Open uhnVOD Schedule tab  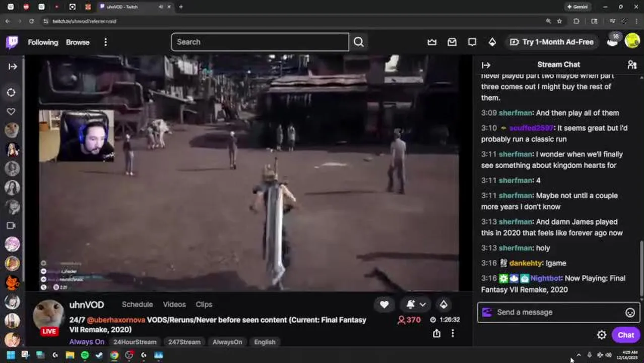tap(137, 305)
